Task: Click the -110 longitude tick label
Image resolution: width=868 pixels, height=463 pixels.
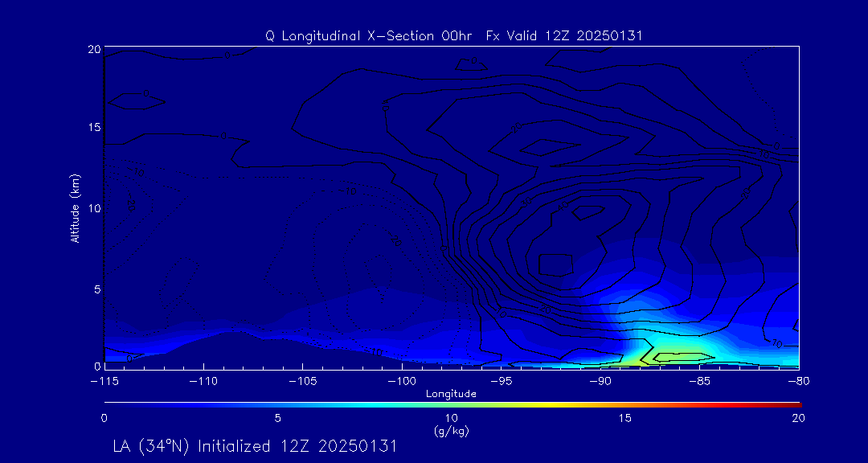Action: [x=203, y=382]
